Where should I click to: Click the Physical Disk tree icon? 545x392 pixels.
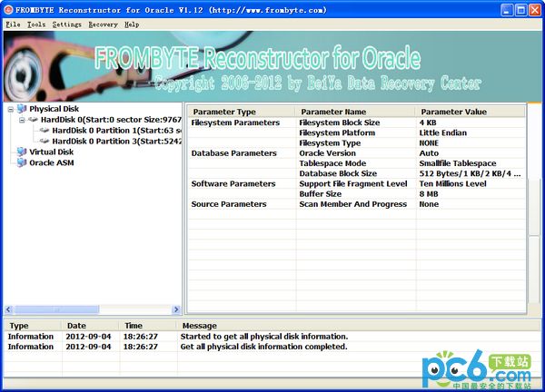22,109
